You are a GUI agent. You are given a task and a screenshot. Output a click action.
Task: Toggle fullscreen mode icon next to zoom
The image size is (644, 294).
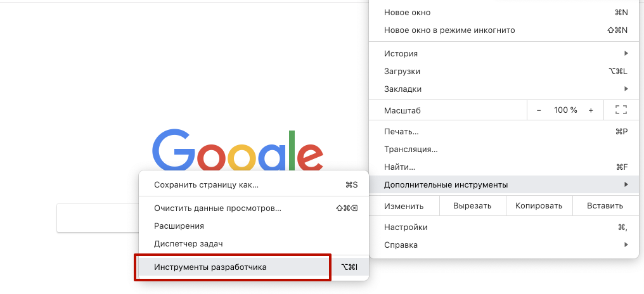(621, 110)
